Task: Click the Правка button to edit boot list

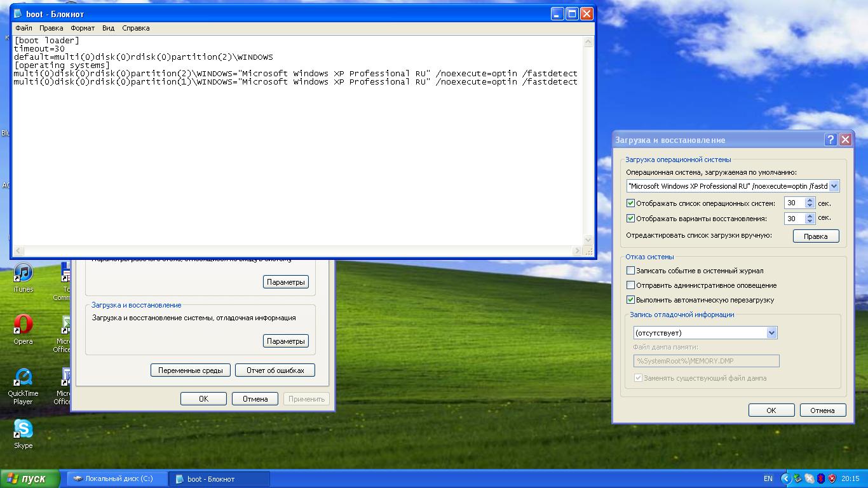Action: [x=816, y=236]
